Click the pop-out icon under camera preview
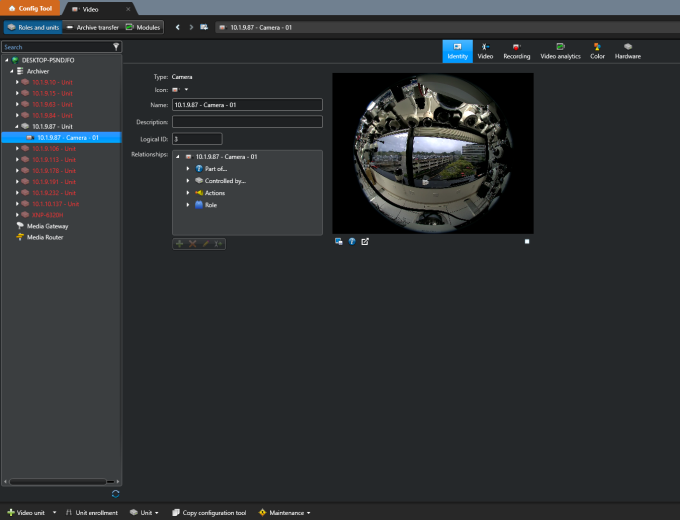 tap(365, 241)
